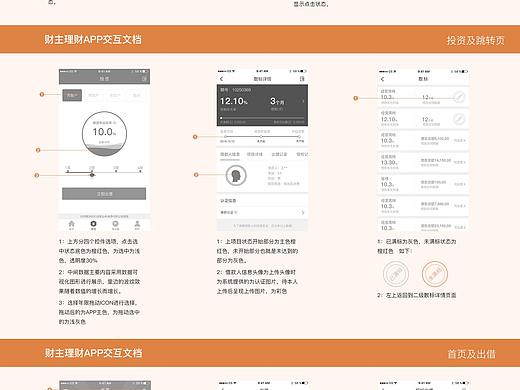
Task: Click the last term tick on the slider
Action: coord(140,171)
